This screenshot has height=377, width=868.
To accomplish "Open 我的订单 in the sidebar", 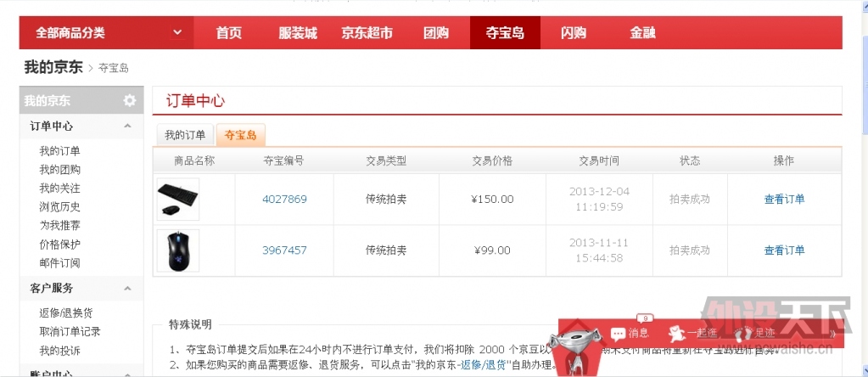I will click(59, 151).
